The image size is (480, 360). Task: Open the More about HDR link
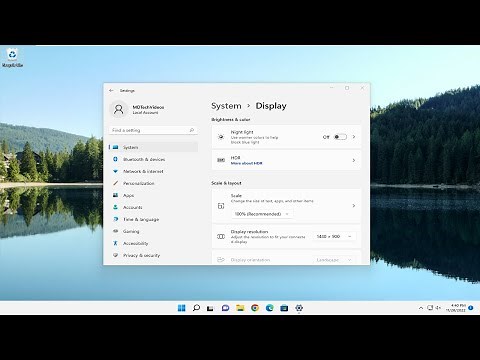(247, 163)
